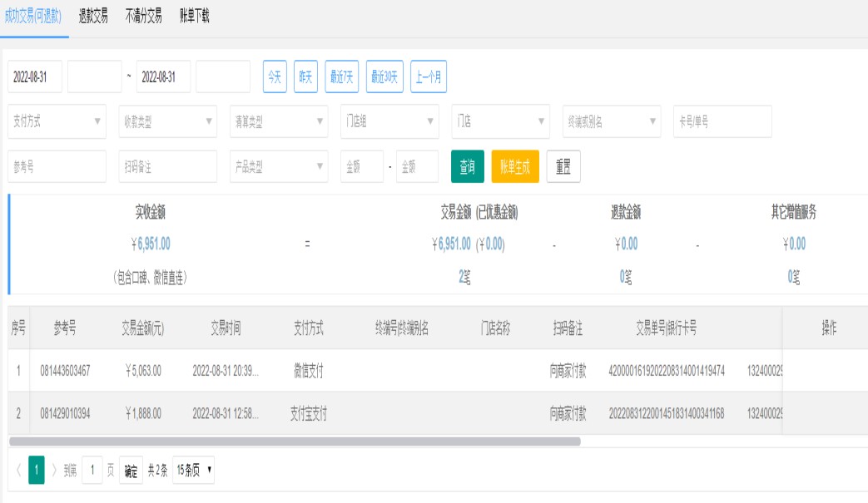Click the green 查询 button
868x503 pixels.
(x=467, y=166)
